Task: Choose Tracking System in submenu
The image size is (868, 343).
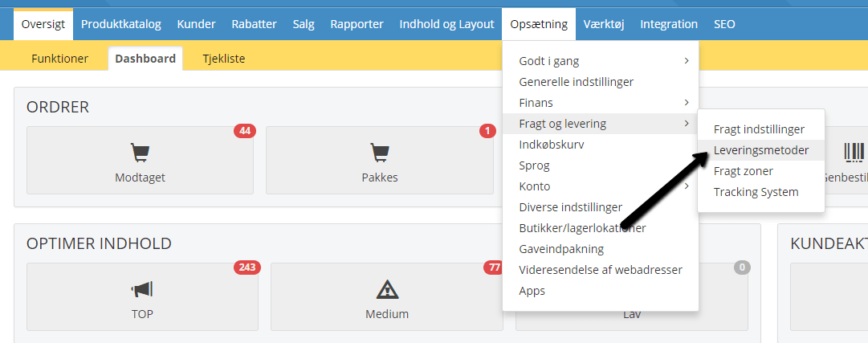Action: tap(761, 192)
